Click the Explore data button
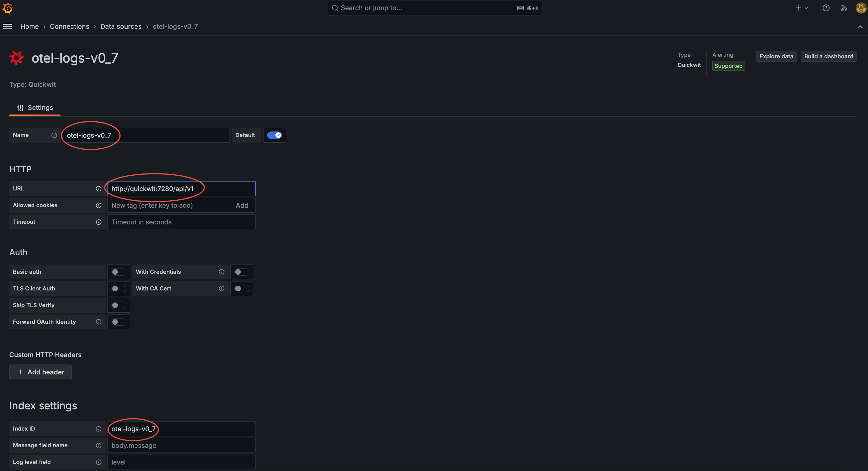Image resolution: width=868 pixels, height=471 pixels. point(776,56)
